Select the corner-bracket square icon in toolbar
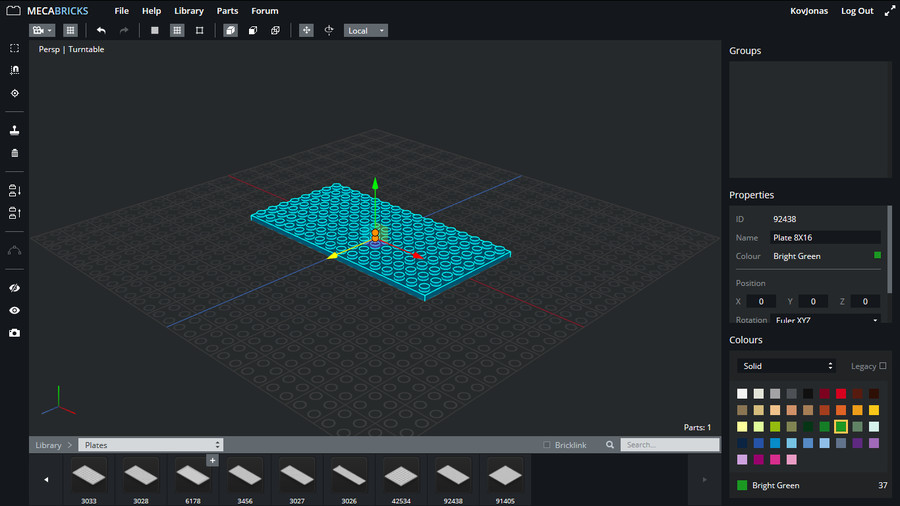Screen dimensions: 900x506 tap(199, 30)
